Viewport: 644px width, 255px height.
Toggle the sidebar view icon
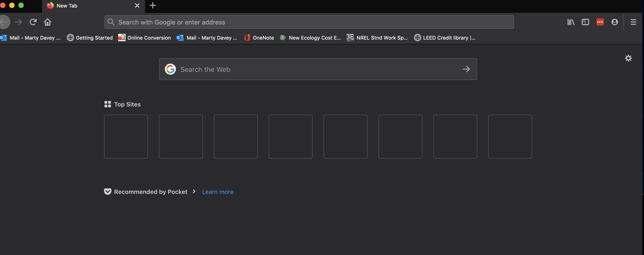pyautogui.click(x=585, y=22)
